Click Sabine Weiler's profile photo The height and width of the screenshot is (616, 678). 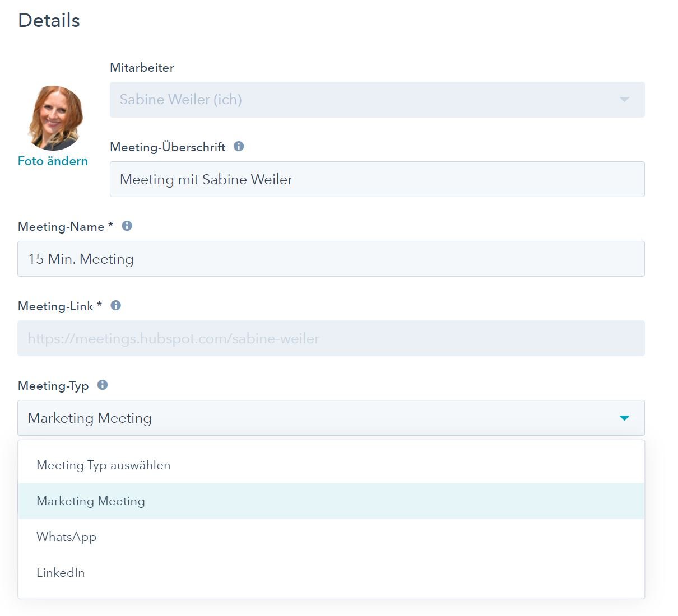[55, 118]
